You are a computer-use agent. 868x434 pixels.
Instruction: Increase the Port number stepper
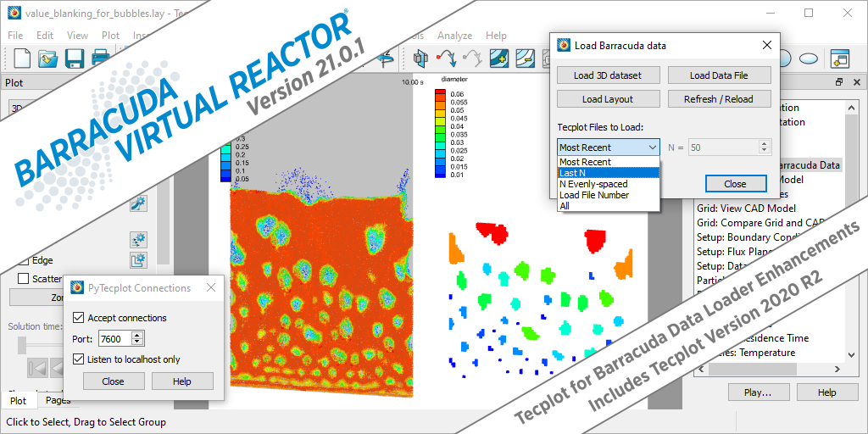[138, 335]
